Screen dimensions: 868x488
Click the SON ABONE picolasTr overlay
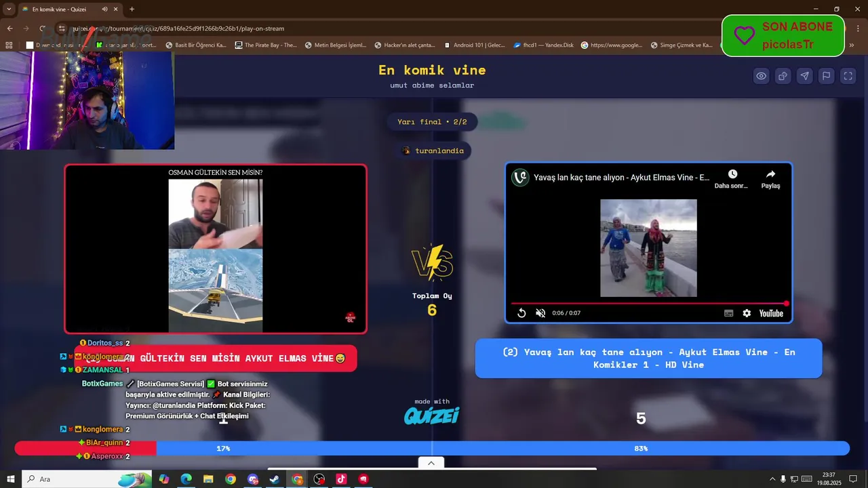(x=783, y=35)
